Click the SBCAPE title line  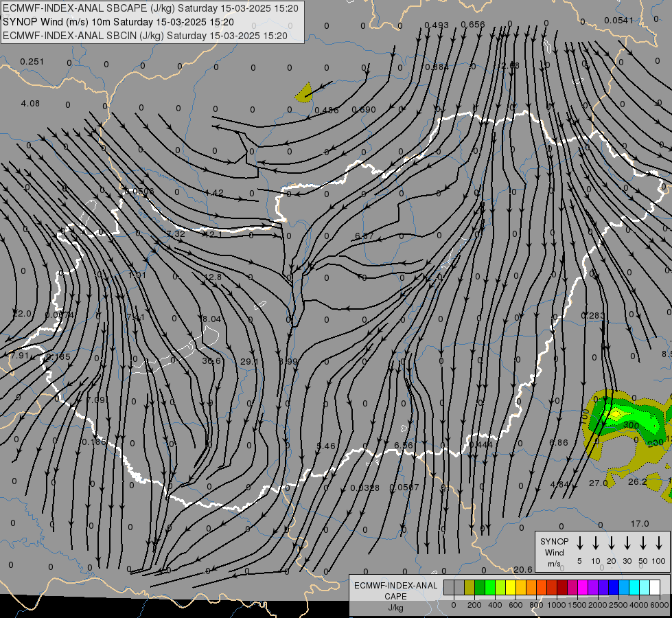click(x=150, y=8)
